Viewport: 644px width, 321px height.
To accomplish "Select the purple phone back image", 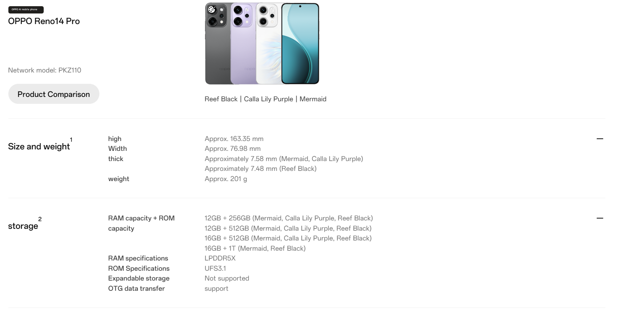I will point(243,44).
